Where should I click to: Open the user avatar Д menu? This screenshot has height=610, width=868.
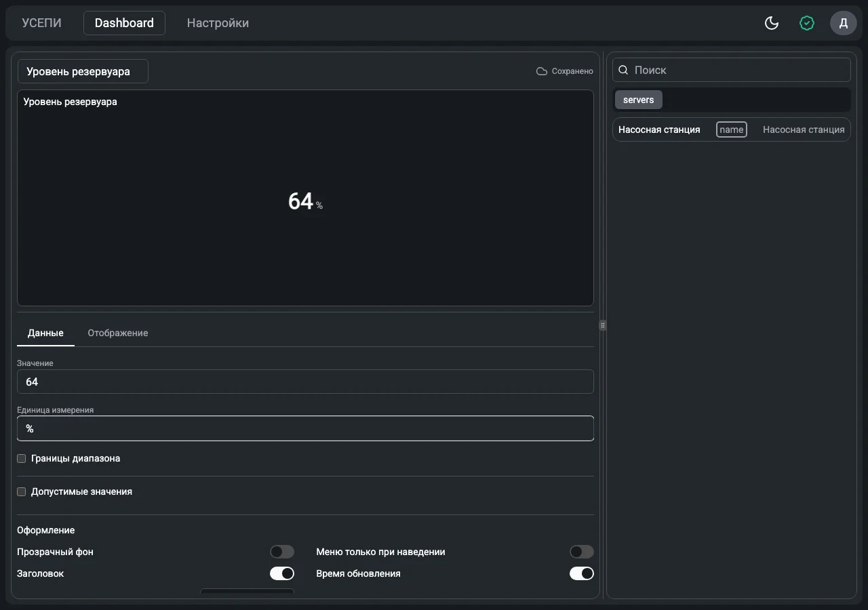[844, 23]
